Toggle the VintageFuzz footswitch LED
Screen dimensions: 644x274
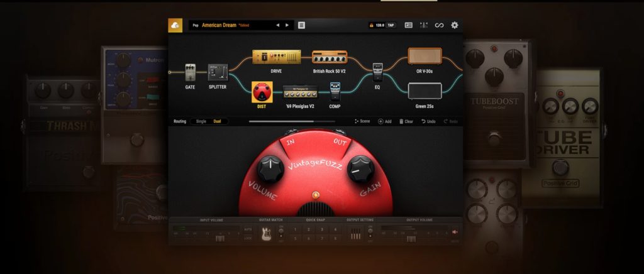pyautogui.click(x=316, y=194)
